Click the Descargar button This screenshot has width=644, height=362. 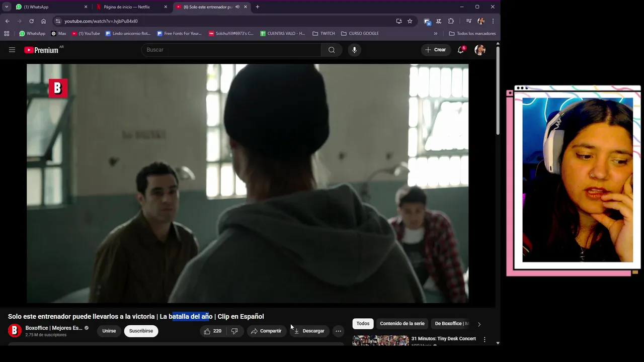309,331
